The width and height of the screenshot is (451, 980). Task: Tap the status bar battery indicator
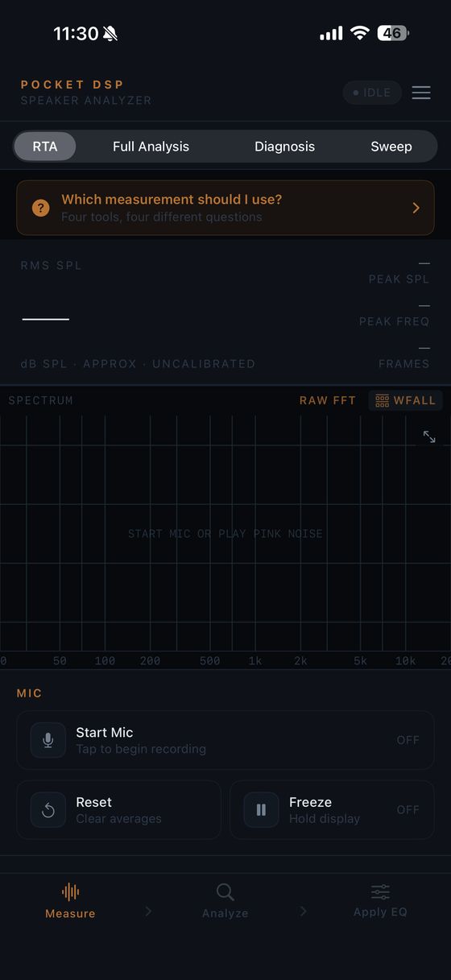pyautogui.click(x=393, y=33)
